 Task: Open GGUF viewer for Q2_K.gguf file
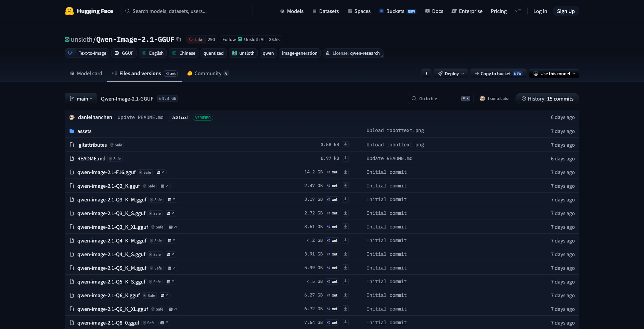point(165,186)
